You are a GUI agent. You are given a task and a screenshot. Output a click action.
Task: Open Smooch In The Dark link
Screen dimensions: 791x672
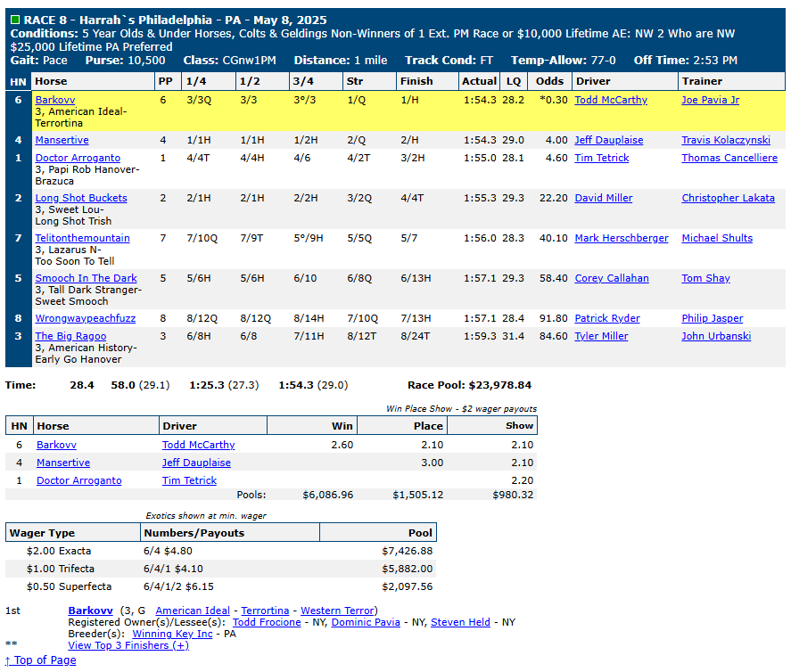point(87,278)
